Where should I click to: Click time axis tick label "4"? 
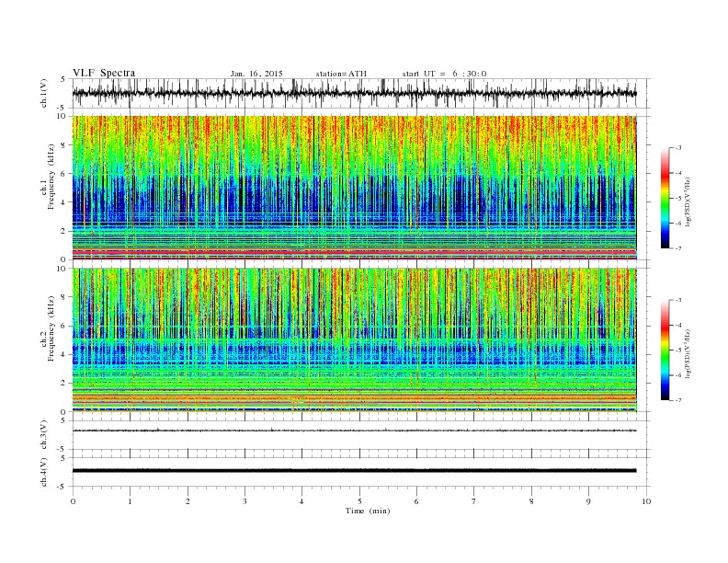click(x=301, y=501)
